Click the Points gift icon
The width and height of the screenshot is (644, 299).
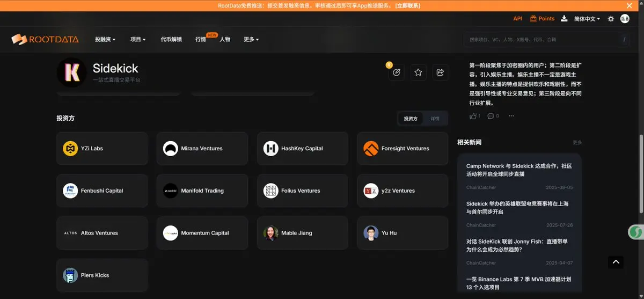click(533, 18)
